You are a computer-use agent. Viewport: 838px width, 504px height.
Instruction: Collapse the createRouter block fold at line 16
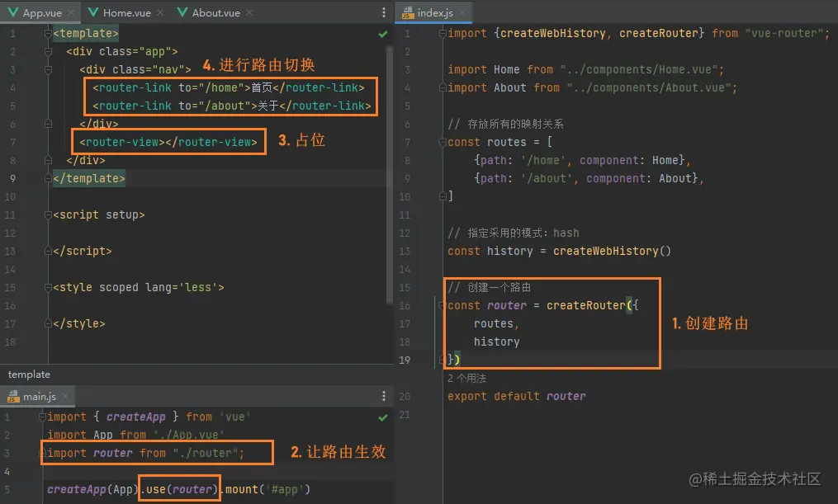[443, 305]
